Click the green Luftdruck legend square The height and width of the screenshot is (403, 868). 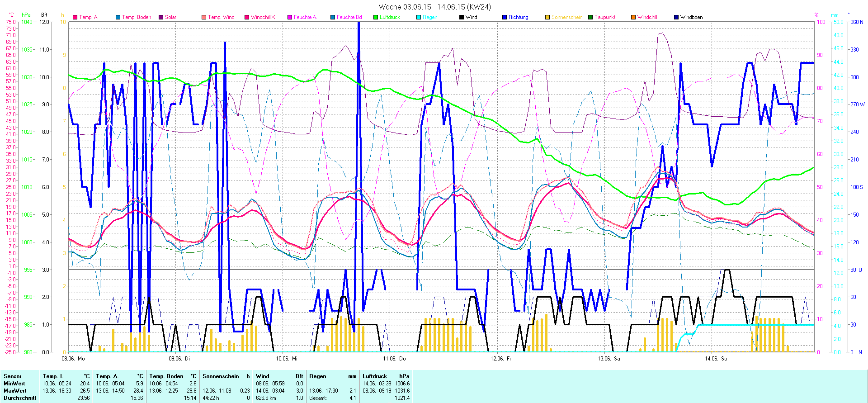point(376,17)
